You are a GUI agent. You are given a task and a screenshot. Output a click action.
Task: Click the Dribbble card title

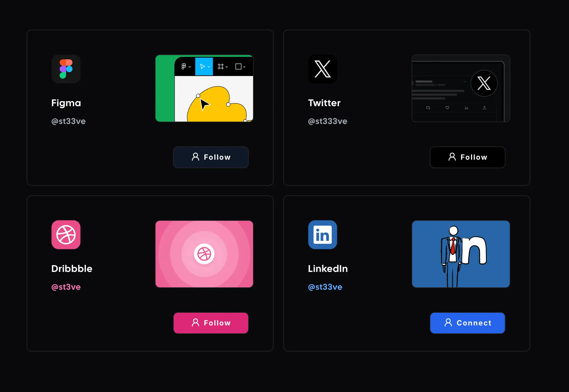72,269
